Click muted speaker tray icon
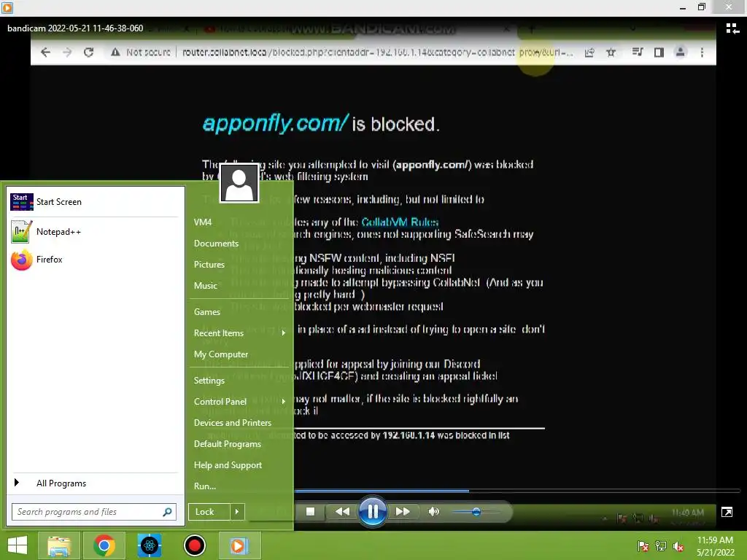This screenshot has height=560, width=747. 678,546
